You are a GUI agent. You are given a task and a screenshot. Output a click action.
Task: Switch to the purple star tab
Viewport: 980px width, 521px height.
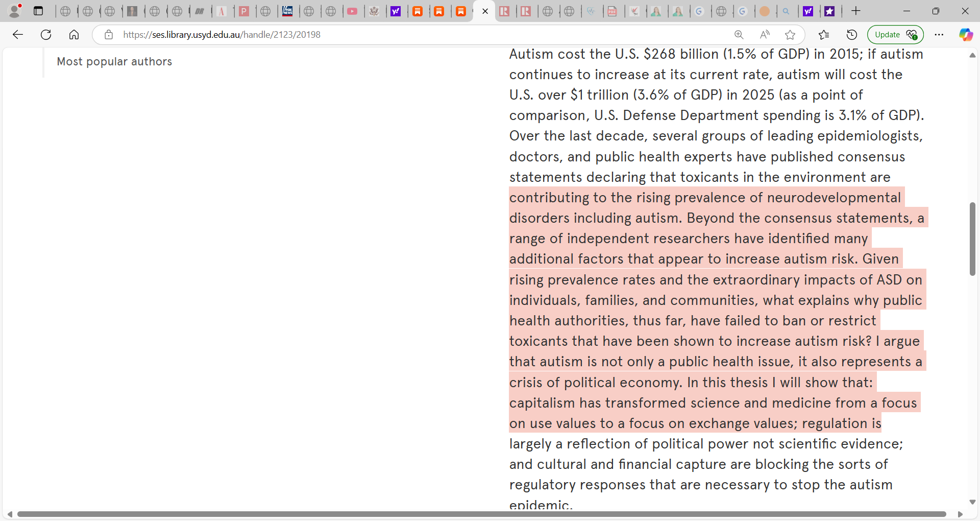tap(830, 11)
